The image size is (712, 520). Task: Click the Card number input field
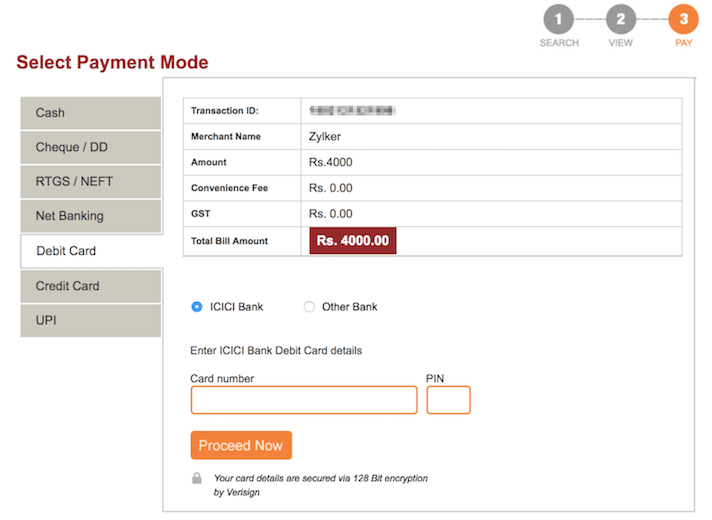[304, 400]
